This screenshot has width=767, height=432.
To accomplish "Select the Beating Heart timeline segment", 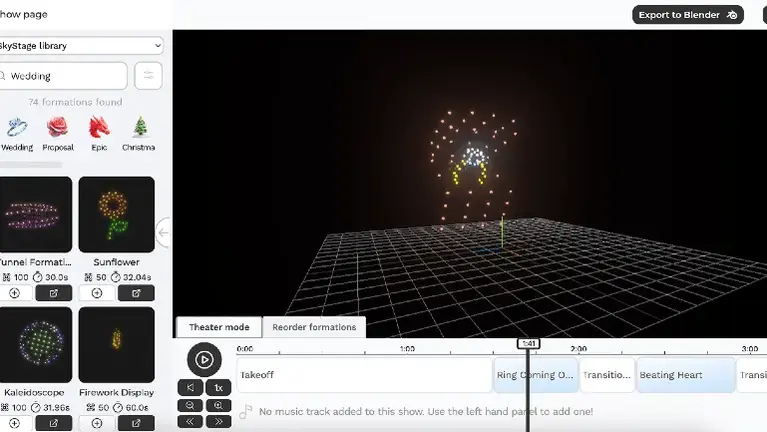I will coord(685,375).
